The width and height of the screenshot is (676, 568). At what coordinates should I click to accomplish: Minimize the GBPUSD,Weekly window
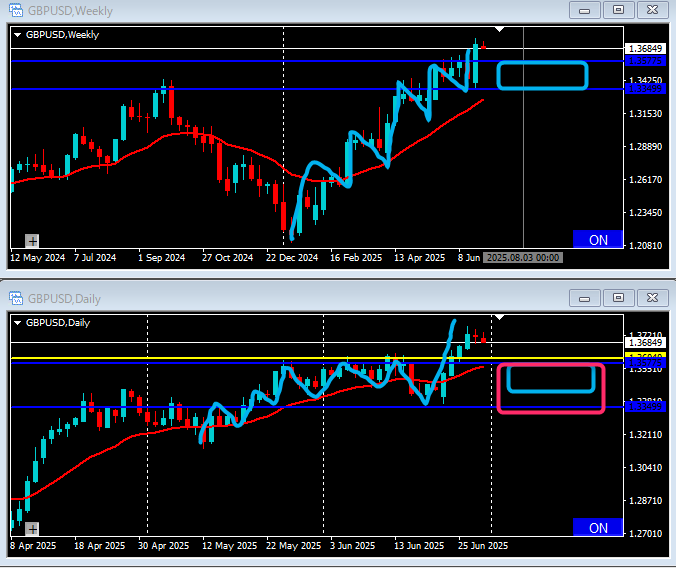tap(585, 10)
